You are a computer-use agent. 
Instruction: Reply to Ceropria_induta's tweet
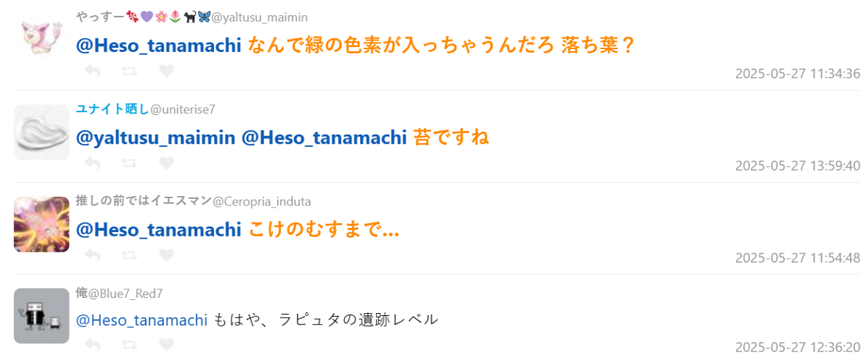pos(93,255)
